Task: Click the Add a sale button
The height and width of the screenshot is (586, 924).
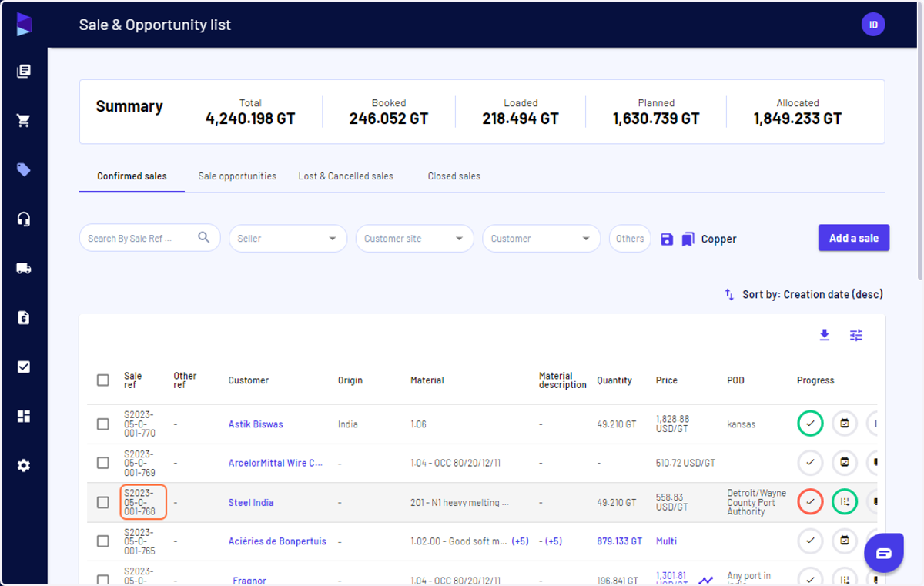Action: tap(854, 238)
